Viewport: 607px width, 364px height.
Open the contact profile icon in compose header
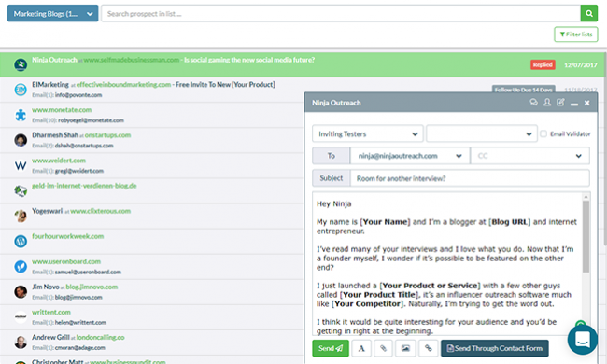[x=547, y=102]
